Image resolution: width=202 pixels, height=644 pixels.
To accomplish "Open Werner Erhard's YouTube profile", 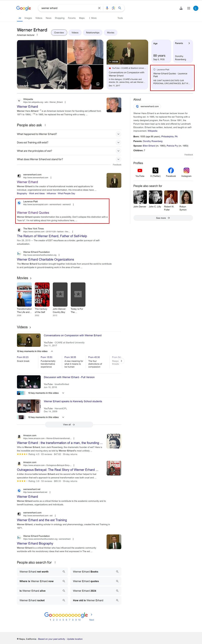I will point(140,171).
